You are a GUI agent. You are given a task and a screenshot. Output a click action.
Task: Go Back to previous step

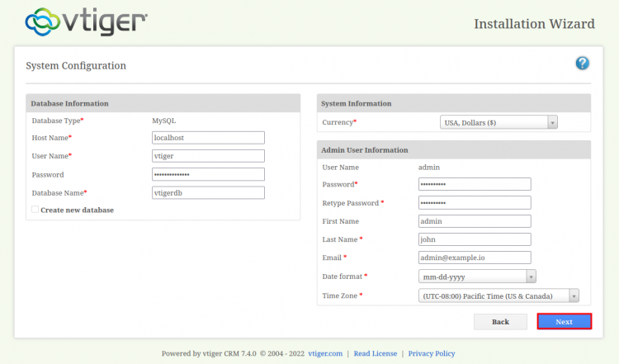tap(500, 322)
